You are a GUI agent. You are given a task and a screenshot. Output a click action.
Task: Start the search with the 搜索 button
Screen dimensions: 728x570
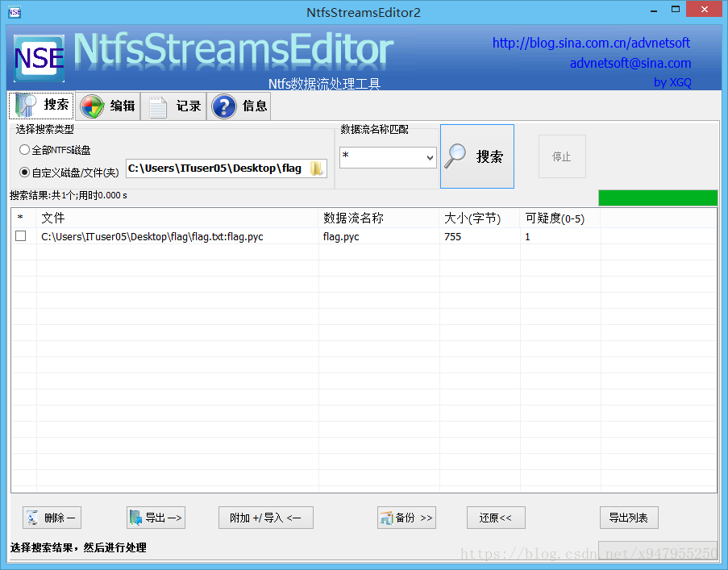[x=476, y=156]
